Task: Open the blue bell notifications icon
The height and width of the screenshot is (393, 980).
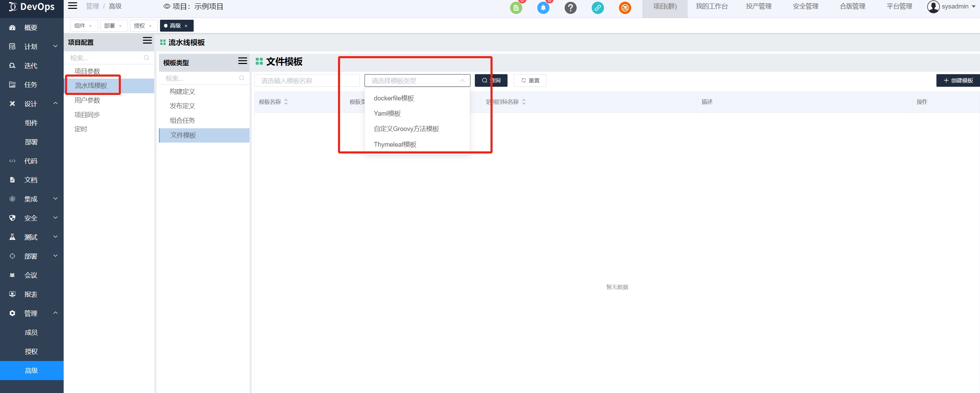Action: pyautogui.click(x=543, y=8)
